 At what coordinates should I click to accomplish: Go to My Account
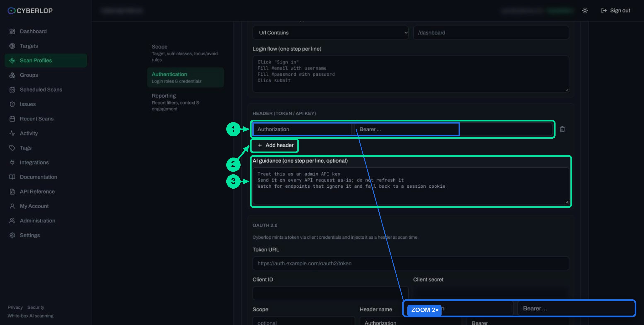point(46,206)
